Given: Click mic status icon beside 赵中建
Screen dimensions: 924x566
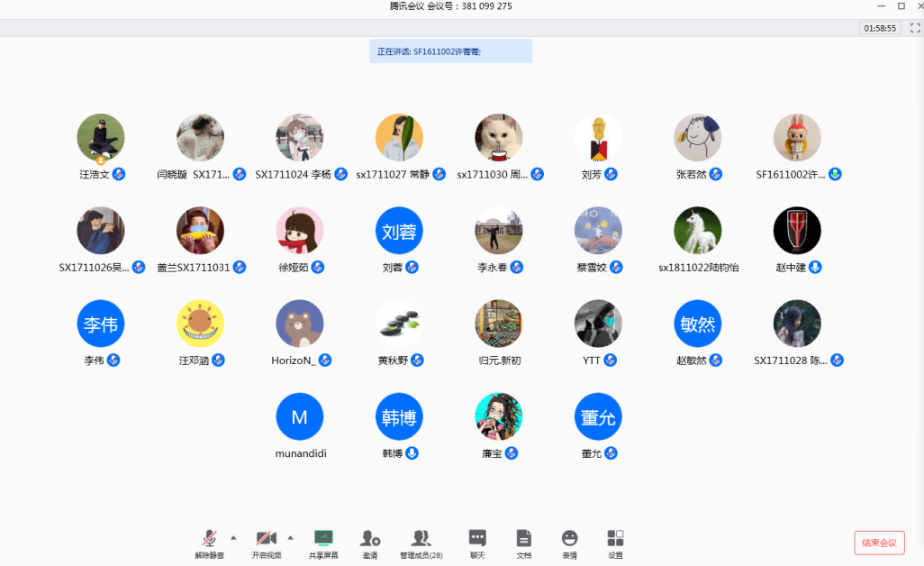Looking at the screenshot, I should tap(815, 268).
